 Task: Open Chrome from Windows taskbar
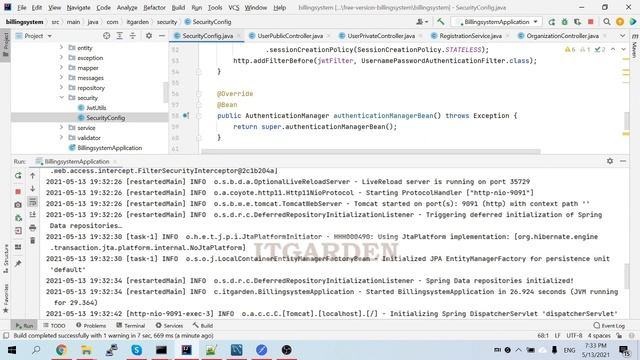pyautogui.click(x=62, y=350)
